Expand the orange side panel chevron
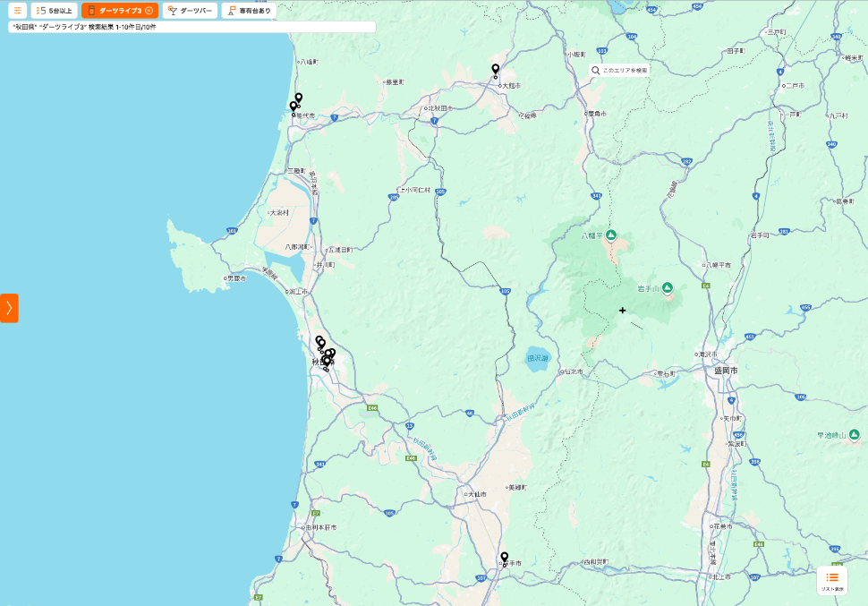This screenshot has width=868, height=606. (x=9, y=308)
